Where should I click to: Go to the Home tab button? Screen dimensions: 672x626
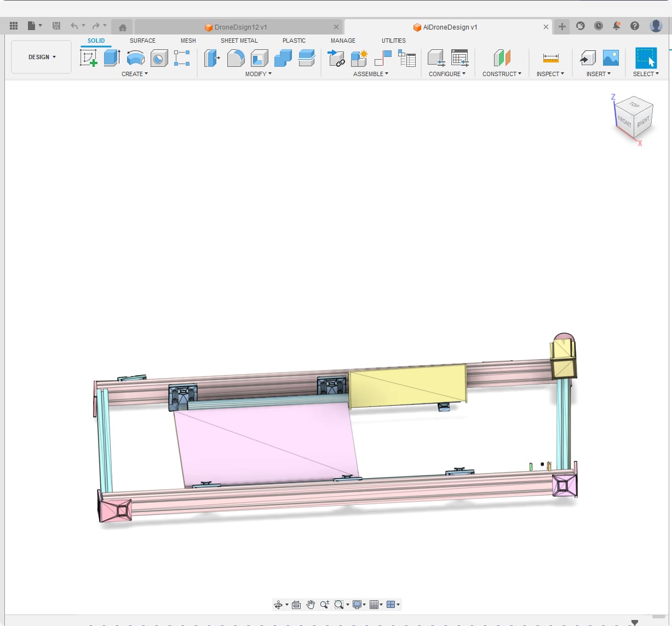point(123,27)
